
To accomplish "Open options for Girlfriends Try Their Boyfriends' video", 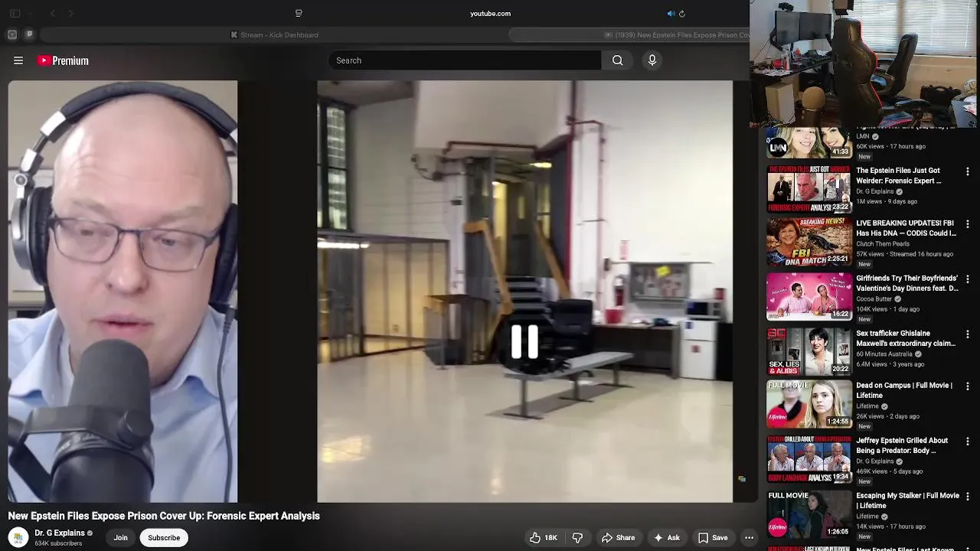I will 968,279.
